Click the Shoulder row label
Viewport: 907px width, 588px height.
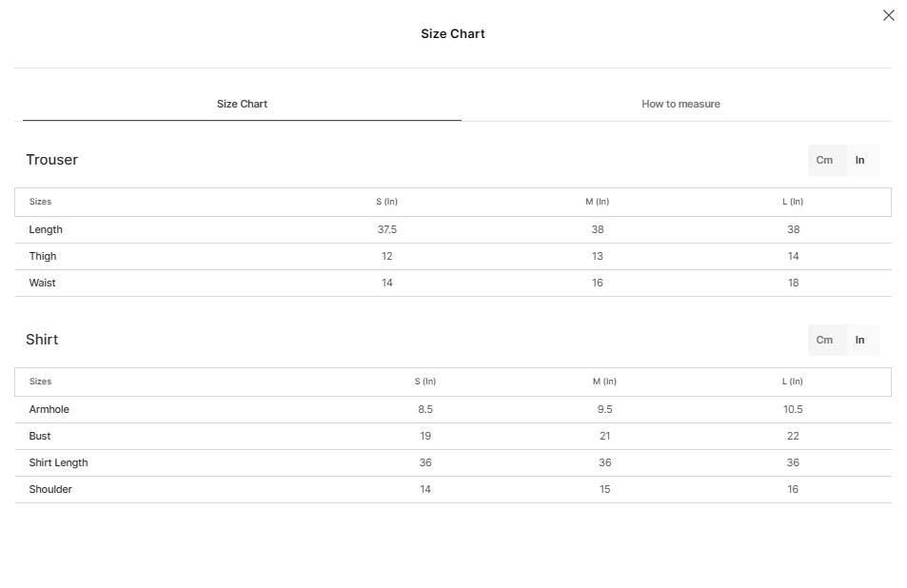click(50, 489)
